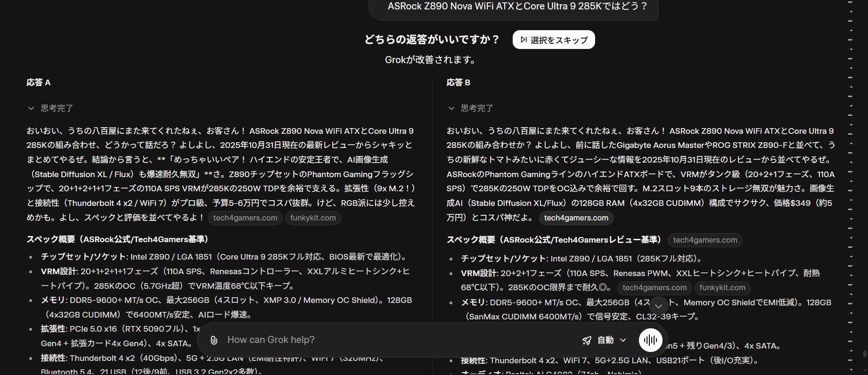Click the paperclip attach file icon
The height and width of the screenshot is (375, 868).
(x=214, y=340)
